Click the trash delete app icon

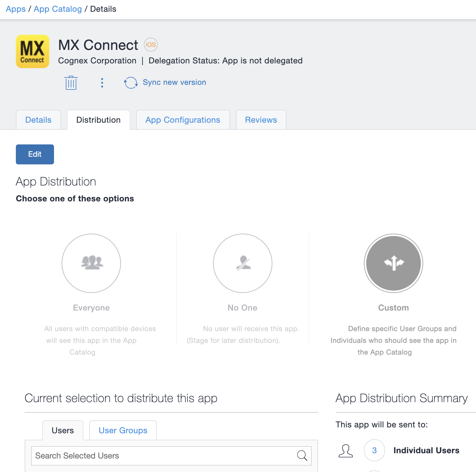71,83
